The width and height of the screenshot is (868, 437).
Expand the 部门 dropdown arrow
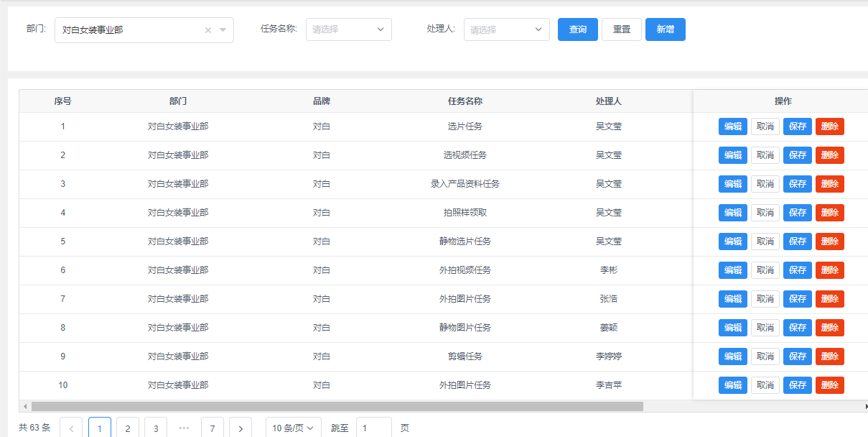[x=223, y=30]
